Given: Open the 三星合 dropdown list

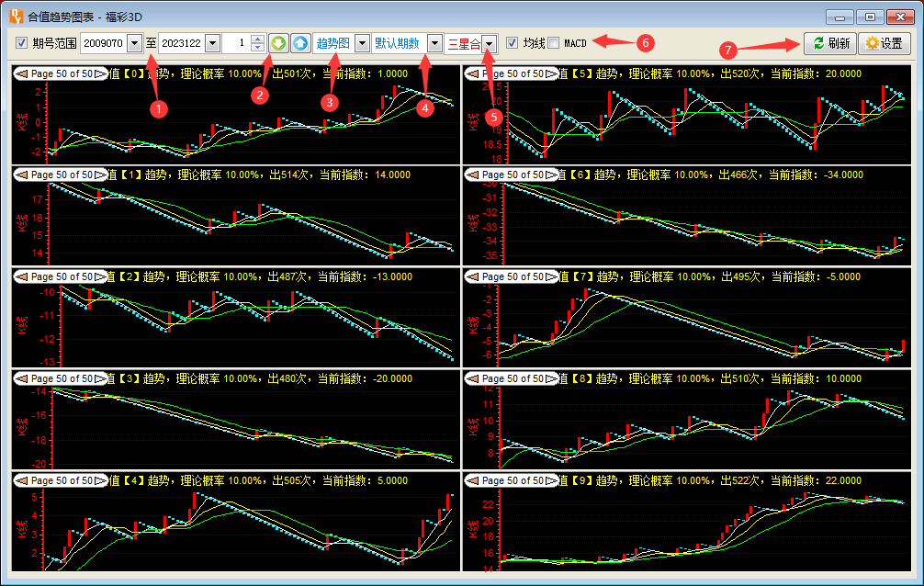Looking at the screenshot, I should 490,43.
